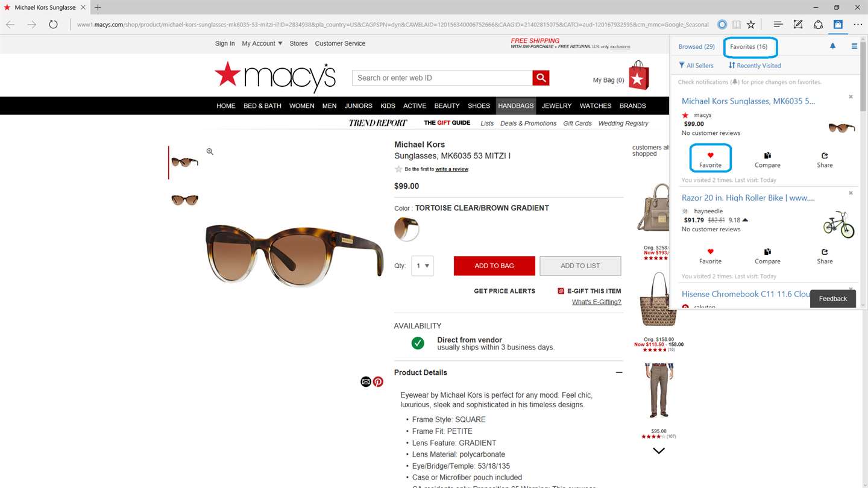Open the hamburger menu in shopping panel
Image resolution: width=868 pixels, height=488 pixels.
pos(854,46)
